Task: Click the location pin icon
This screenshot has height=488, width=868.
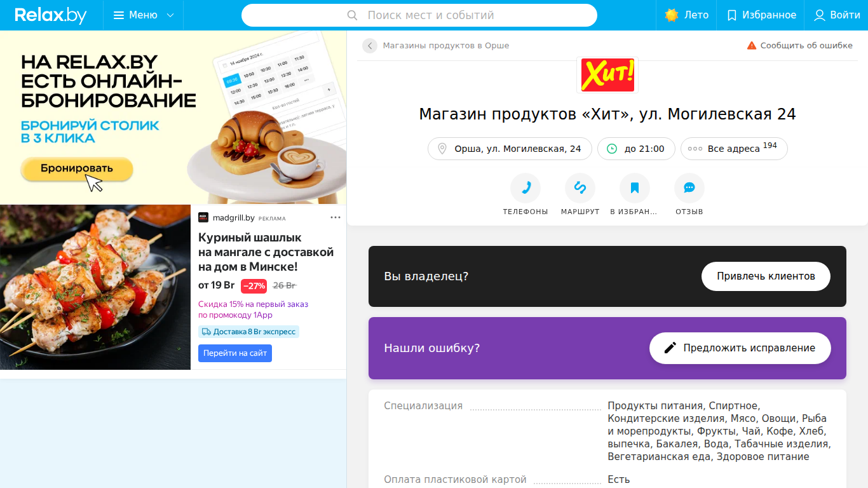Action: [442, 149]
